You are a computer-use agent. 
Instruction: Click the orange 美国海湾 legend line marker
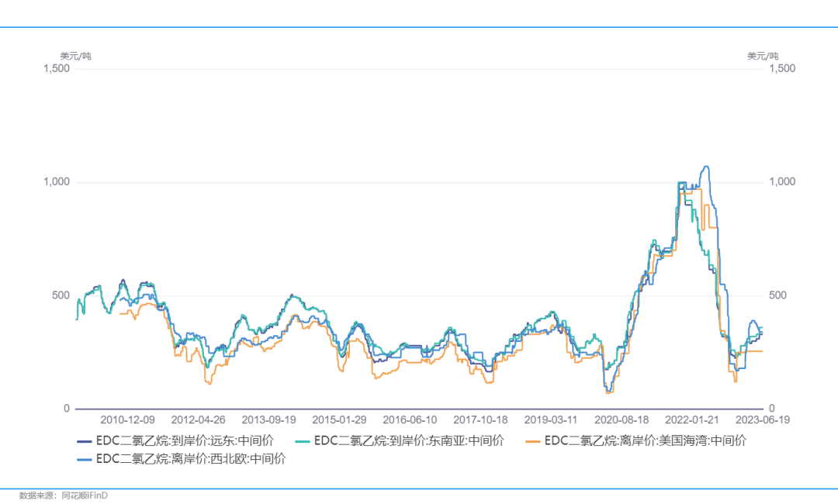pos(533,440)
